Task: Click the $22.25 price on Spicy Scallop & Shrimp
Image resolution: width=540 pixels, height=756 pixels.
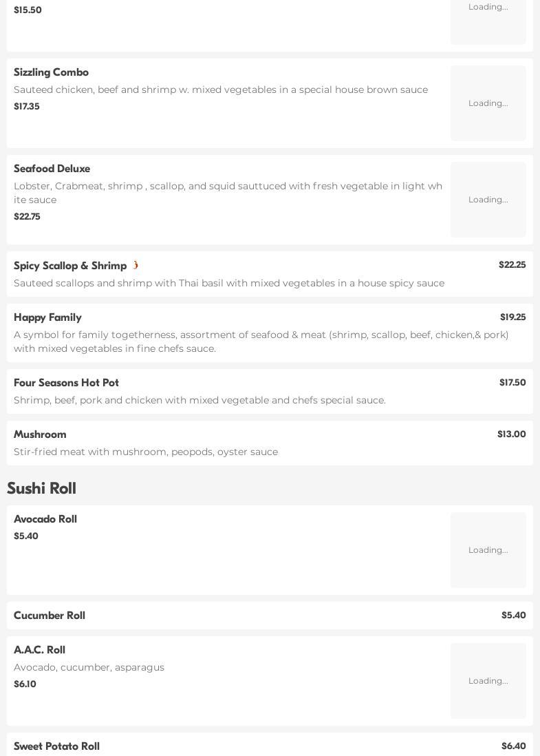Action: coord(512,265)
